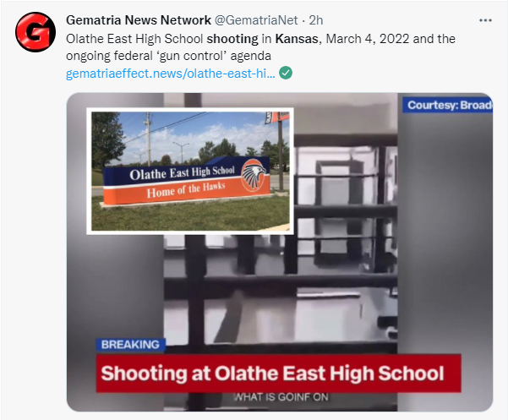Click the red Shooting at Olathe East headline banner

point(278,374)
